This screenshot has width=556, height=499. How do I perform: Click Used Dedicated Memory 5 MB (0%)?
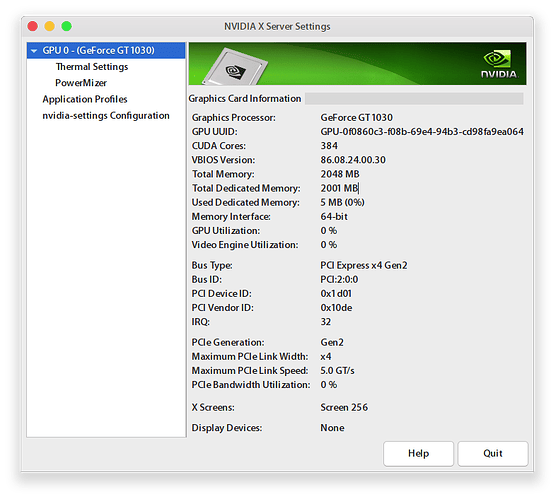(x=342, y=202)
